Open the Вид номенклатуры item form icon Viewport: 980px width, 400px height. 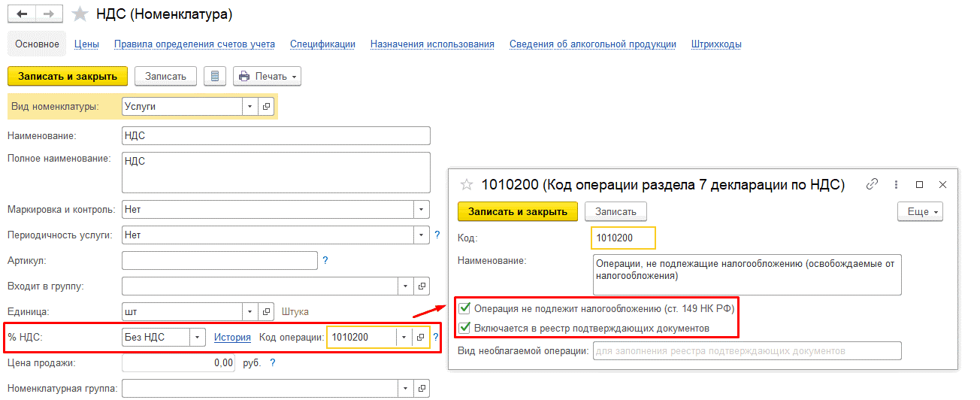266,107
